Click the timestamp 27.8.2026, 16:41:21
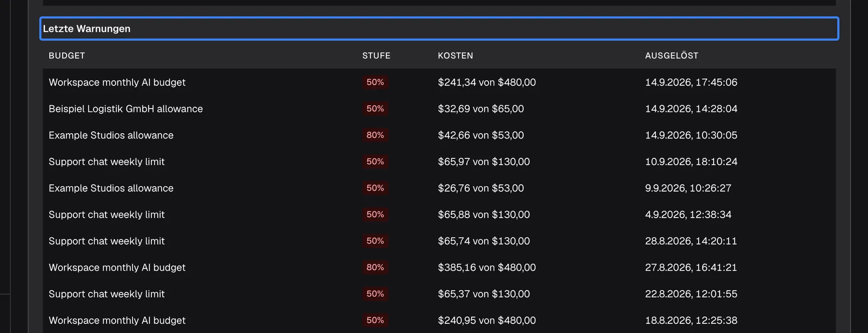This screenshot has height=333, width=868. pos(691,267)
